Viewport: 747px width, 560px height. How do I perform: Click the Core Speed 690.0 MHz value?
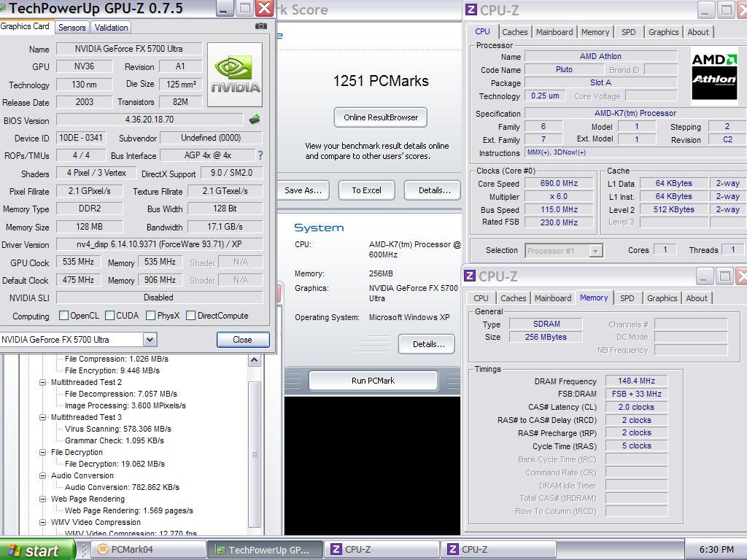pos(559,183)
